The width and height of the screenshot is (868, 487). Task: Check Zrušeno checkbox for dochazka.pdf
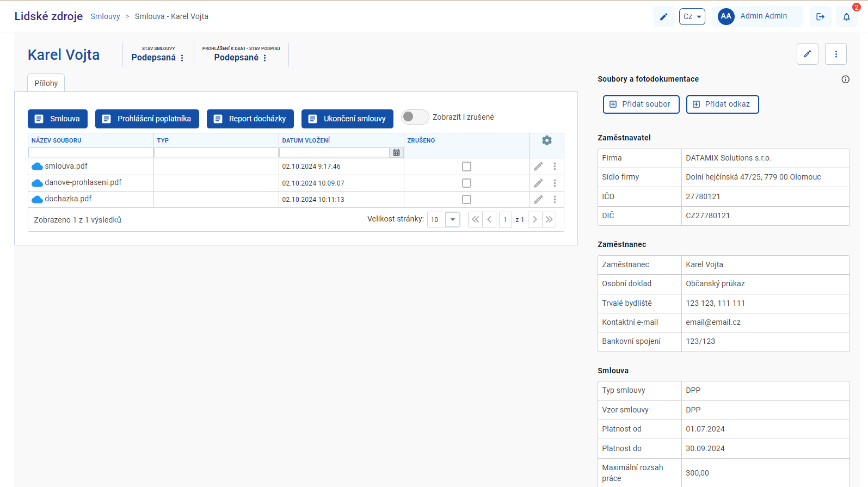point(466,200)
